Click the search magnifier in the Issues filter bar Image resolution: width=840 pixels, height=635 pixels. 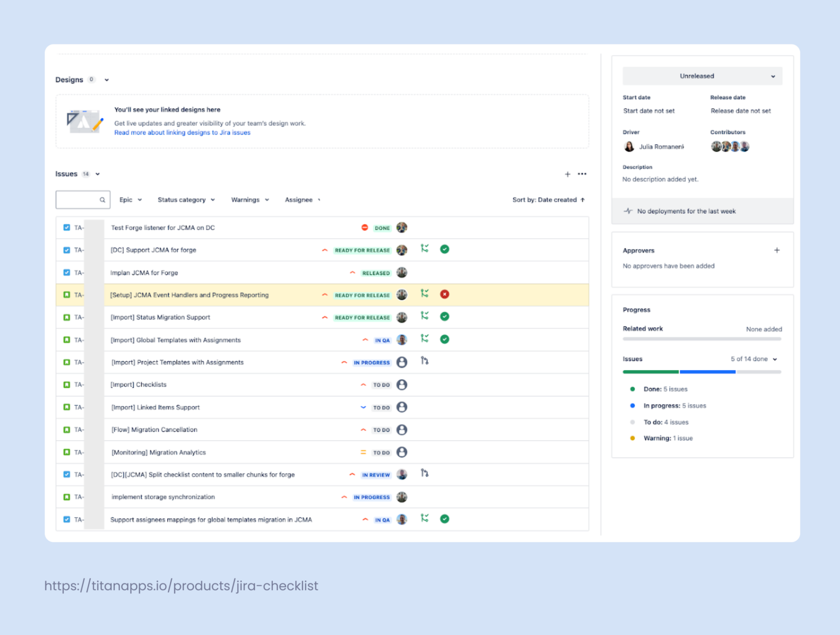[103, 200]
